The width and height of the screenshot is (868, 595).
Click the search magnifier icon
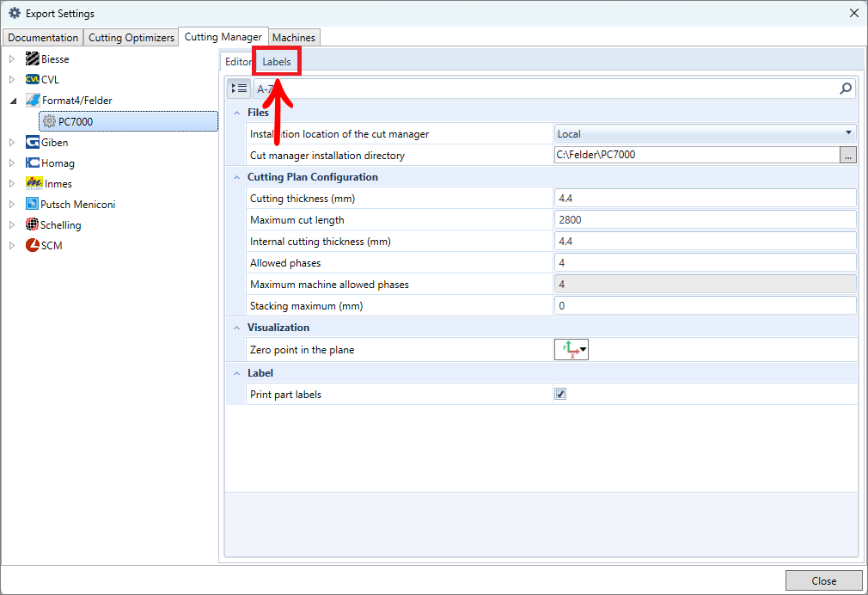[x=846, y=88]
